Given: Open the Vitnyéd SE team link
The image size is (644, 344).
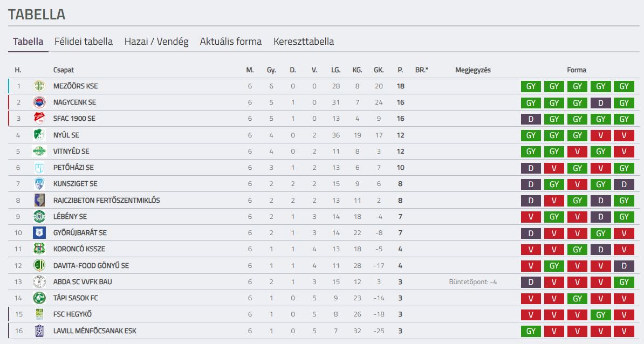Looking at the screenshot, I should click(71, 151).
